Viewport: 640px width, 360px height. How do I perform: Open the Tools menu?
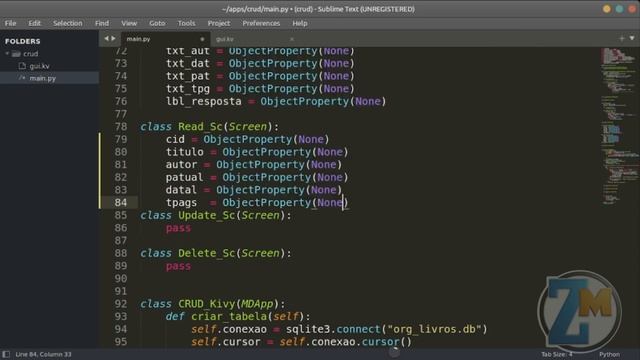pos(186,23)
